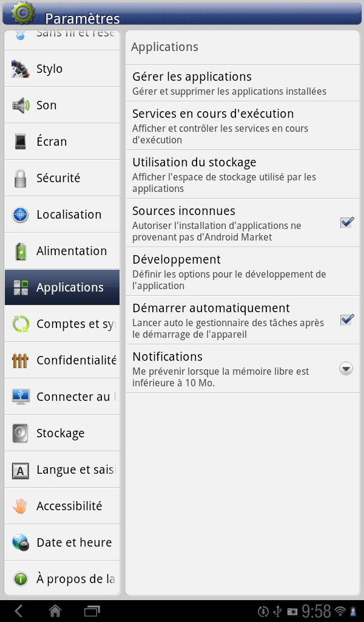Tap the speaker icon for Son
Screen dimensions: 364x622
tap(20, 105)
